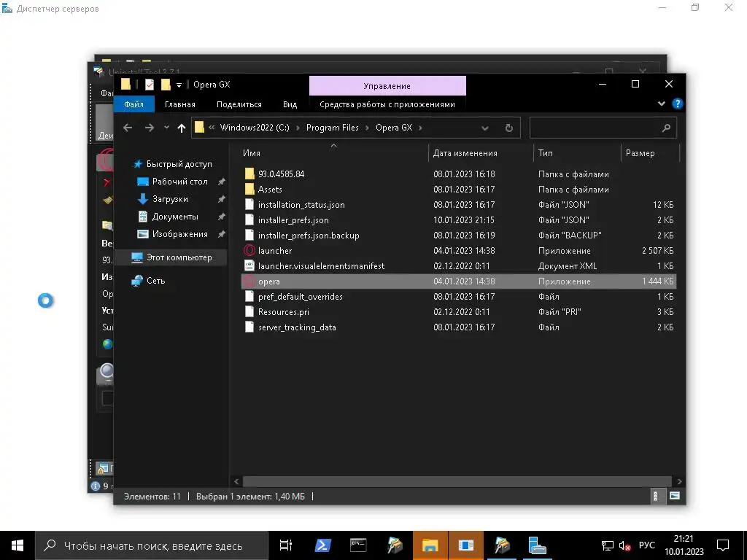Click the Управление contextual tab
747x560 pixels.
tap(387, 86)
